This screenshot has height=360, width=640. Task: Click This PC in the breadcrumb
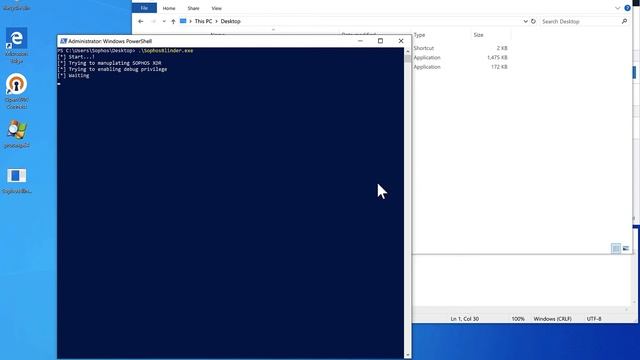[x=203, y=21]
